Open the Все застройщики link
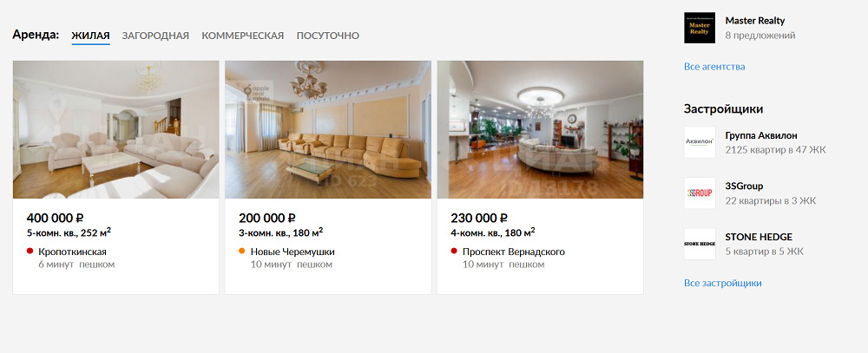Screen dimensions: 868x353 point(722,283)
